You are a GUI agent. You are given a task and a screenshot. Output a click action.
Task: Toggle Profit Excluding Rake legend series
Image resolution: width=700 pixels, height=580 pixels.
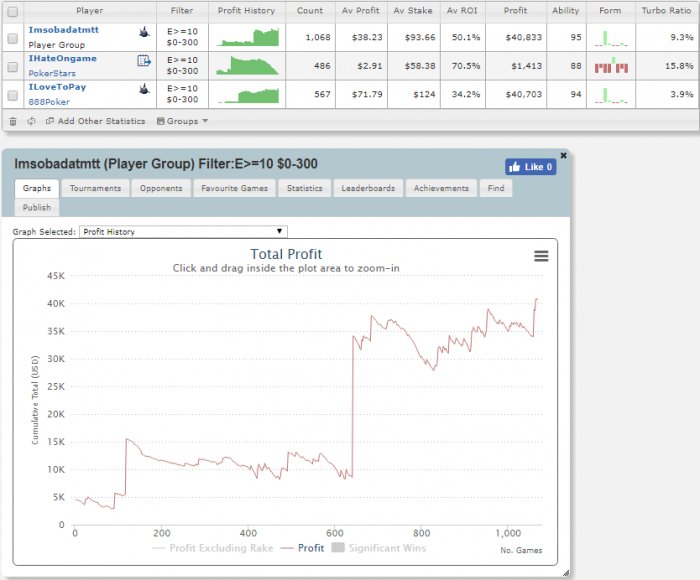(x=212, y=548)
